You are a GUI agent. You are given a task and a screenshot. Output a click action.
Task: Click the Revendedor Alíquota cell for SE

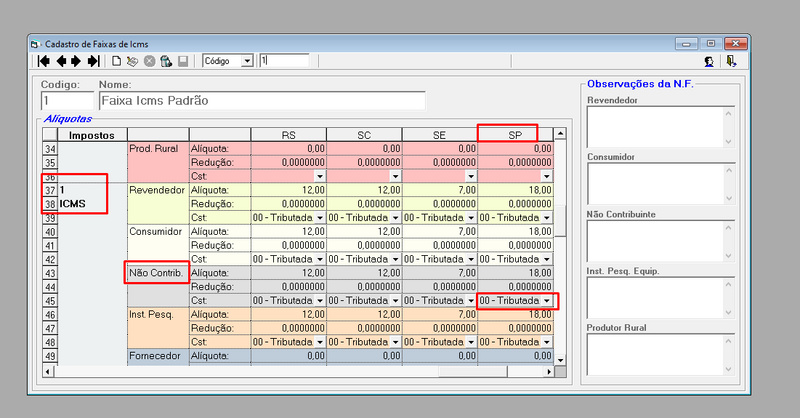[x=440, y=190]
